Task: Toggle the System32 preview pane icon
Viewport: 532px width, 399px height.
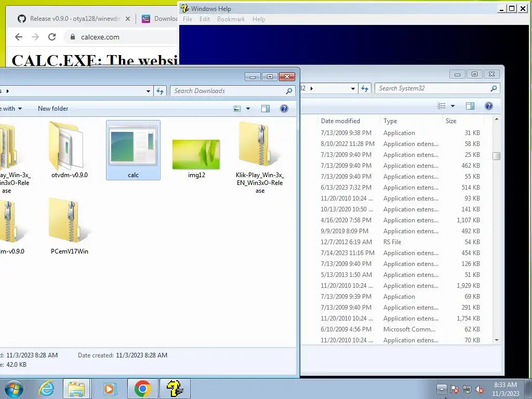Action: [470, 106]
